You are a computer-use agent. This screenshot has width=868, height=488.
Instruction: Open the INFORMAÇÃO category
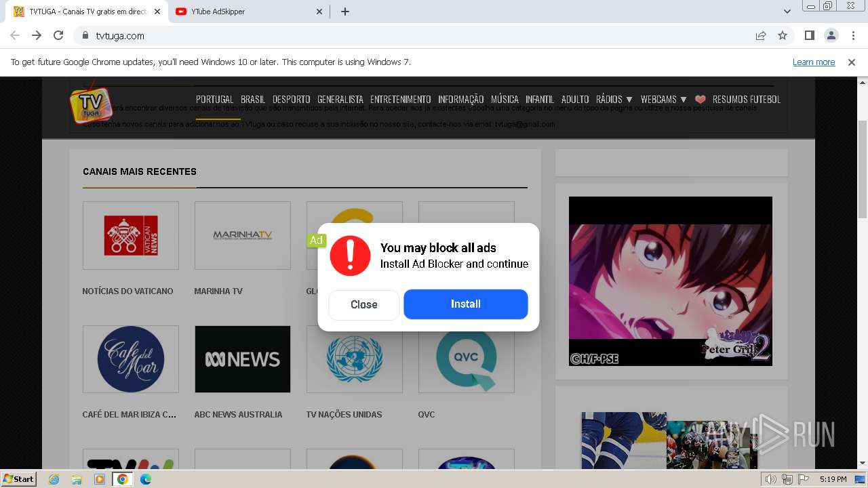point(461,99)
